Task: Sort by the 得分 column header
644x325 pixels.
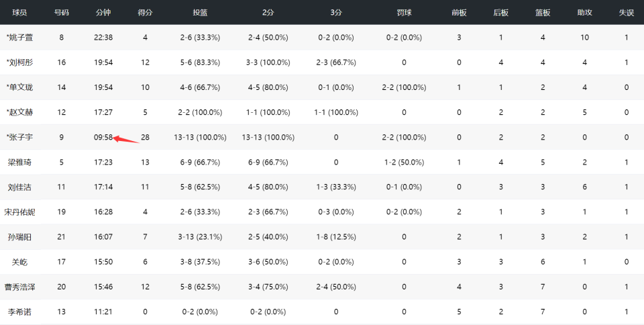Action: 144,13
